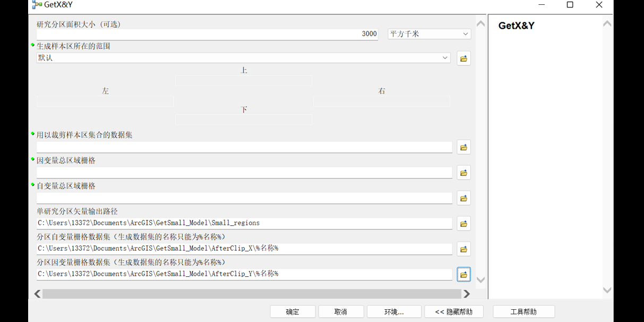Click 确定 to run the tool
The height and width of the screenshot is (322, 644).
(x=293, y=312)
